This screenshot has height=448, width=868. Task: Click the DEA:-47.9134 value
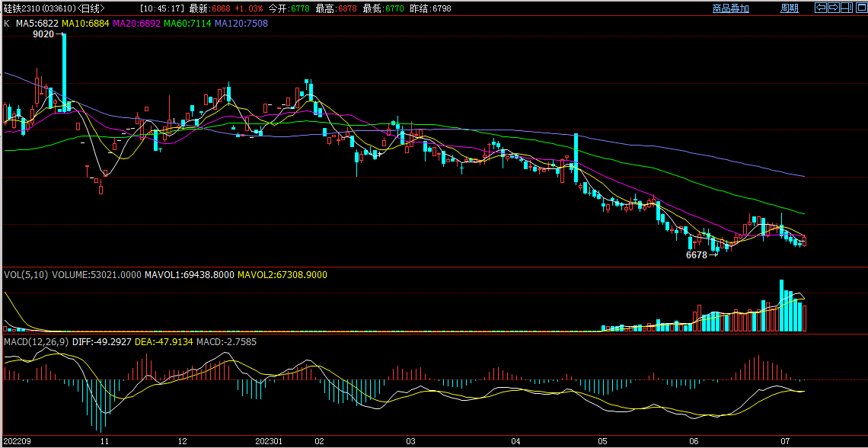coord(164,341)
